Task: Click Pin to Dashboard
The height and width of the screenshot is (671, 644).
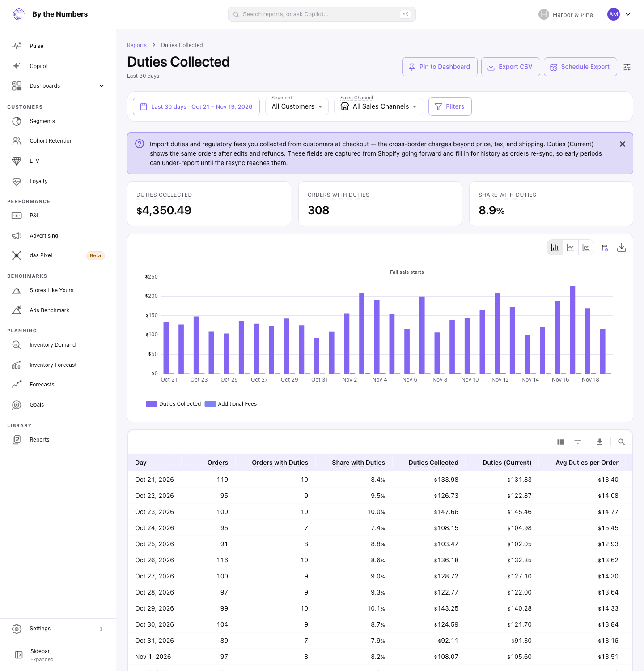Action: coord(440,67)
